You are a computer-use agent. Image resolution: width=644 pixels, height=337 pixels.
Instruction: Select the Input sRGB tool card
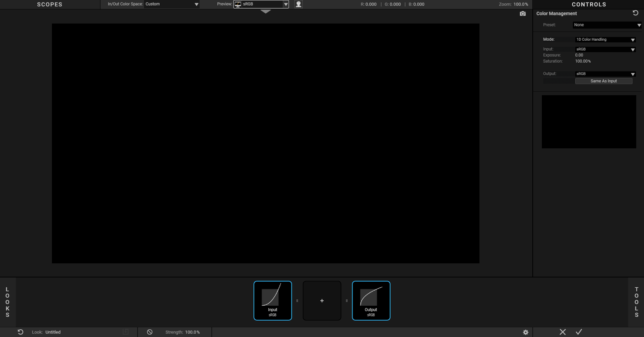click(x=273, y=301)
